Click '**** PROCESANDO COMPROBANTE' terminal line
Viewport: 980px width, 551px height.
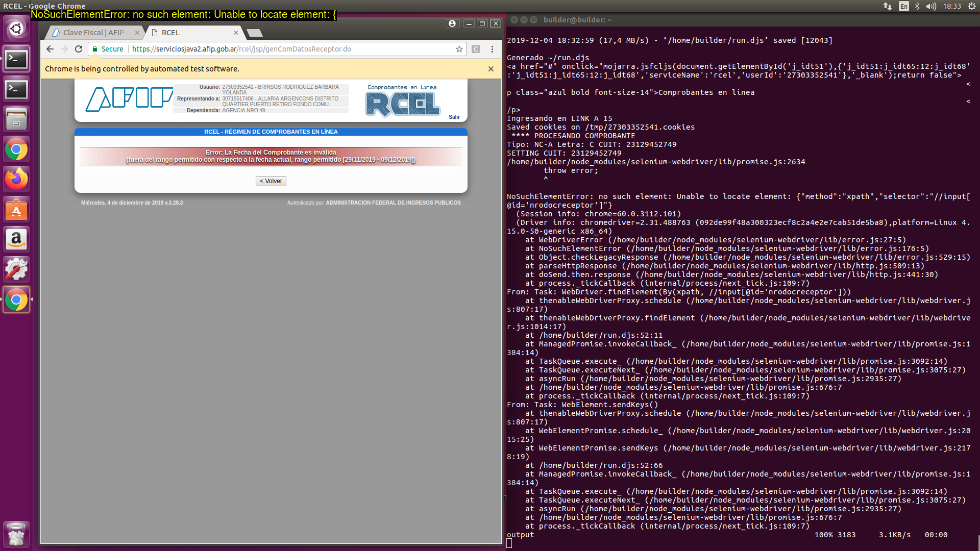point(573,136)
